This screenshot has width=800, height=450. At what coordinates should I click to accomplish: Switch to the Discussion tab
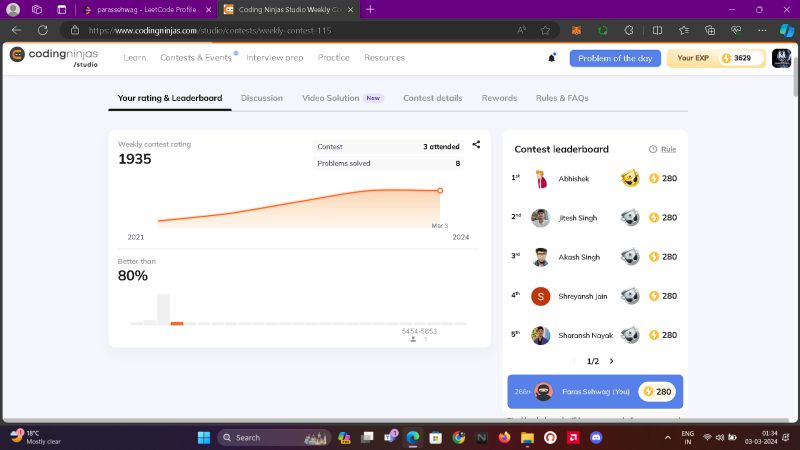pos(262,98)
